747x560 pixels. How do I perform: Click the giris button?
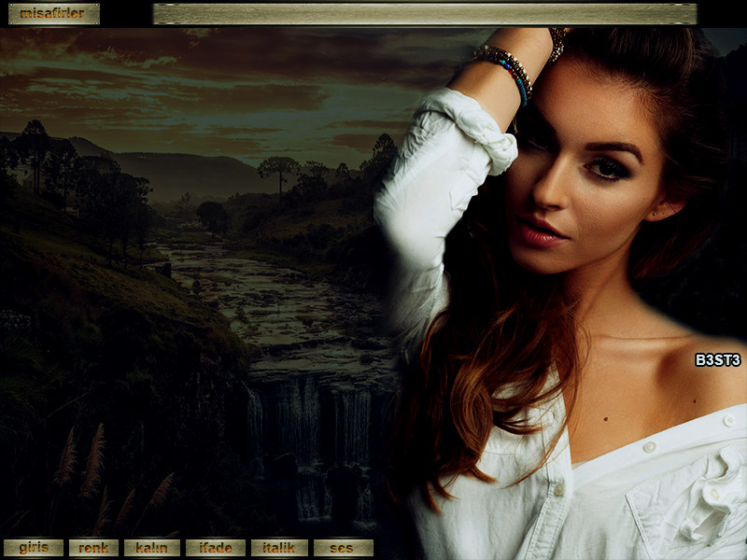(x=34, y=548)
